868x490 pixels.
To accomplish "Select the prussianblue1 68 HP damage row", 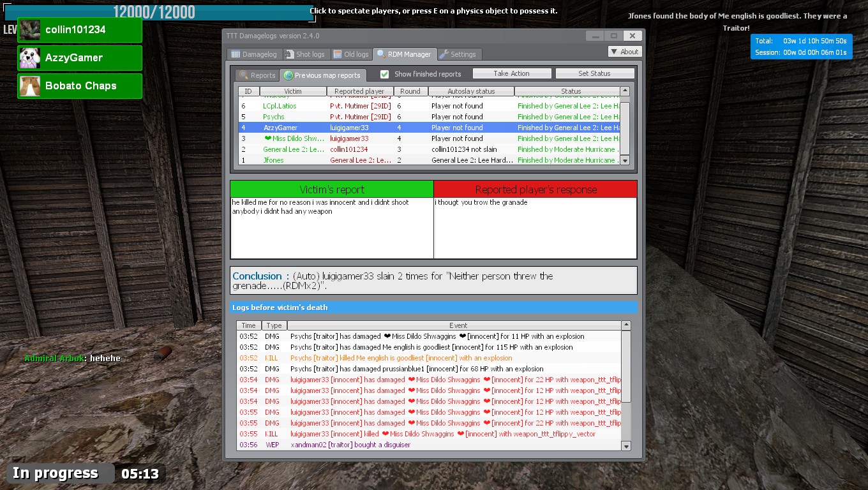I will point(429,369).
